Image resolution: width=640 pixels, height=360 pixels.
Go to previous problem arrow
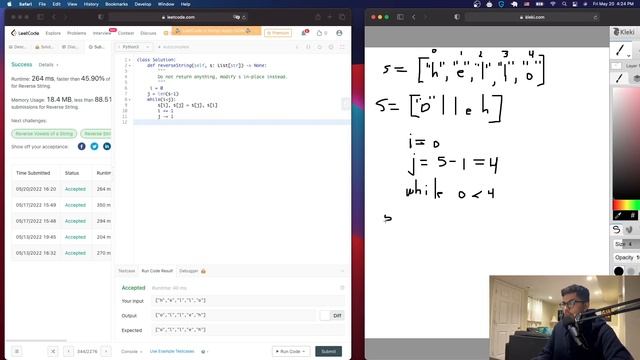(69, 351)
